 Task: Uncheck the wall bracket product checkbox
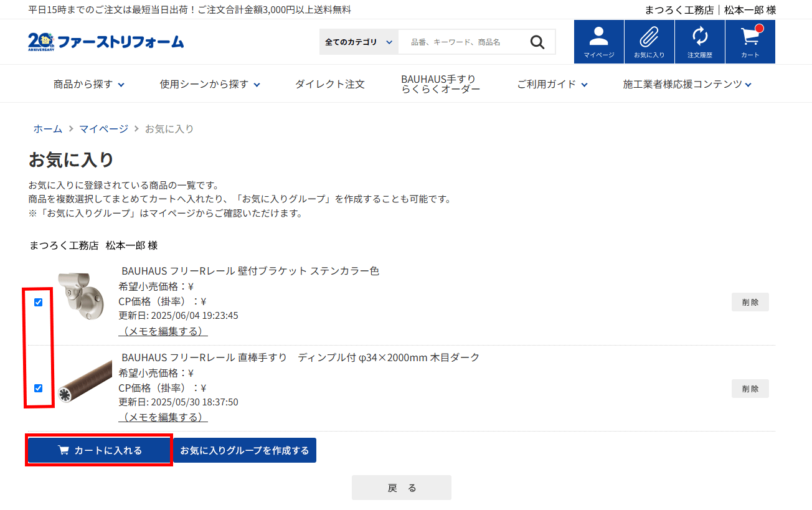[x=39, y=302]
